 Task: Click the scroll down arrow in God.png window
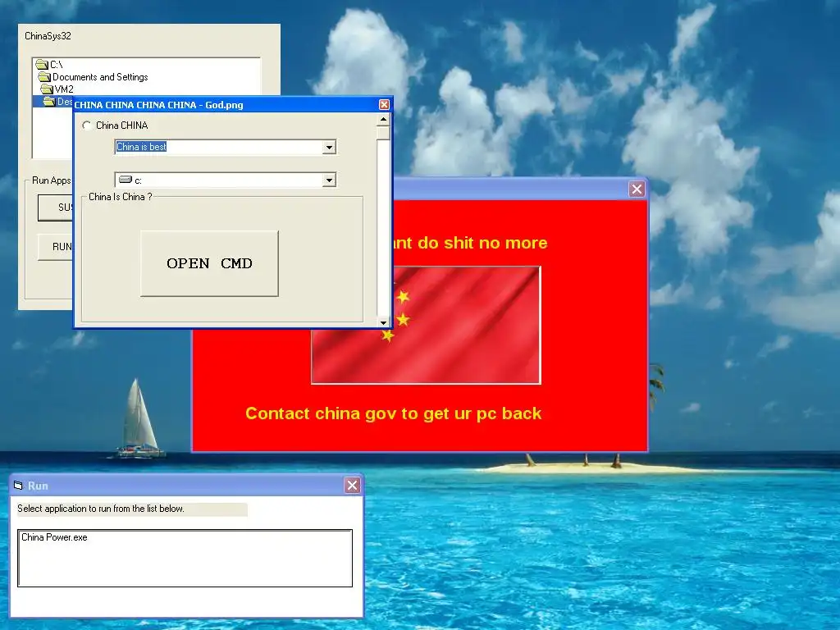coord(383,322)
